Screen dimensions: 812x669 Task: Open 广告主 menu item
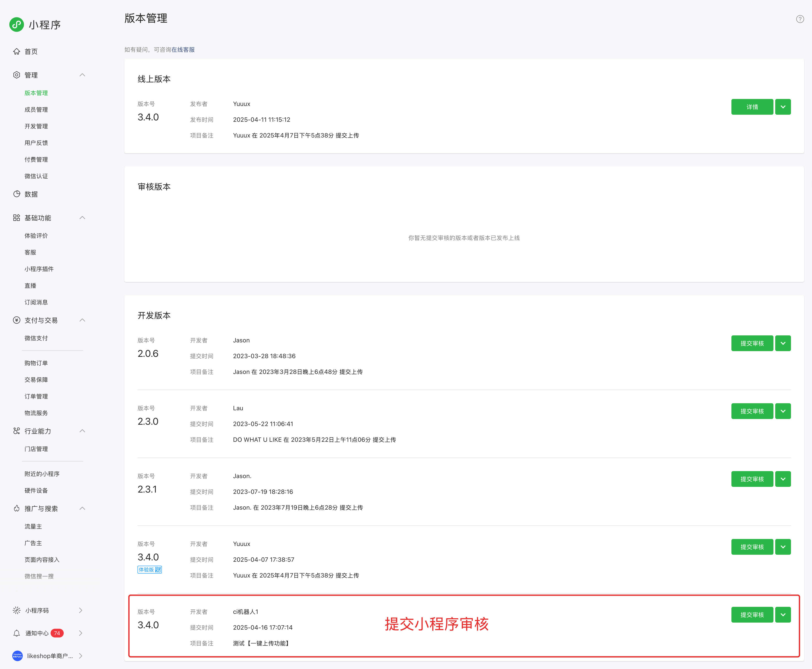click(x=33, y=543)
